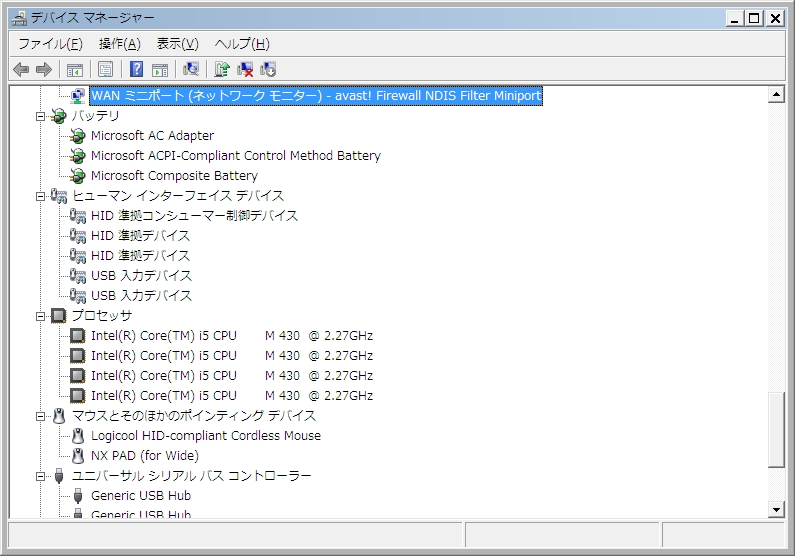Select Microsoft AC Adapter device
This screenshot has height=556, width=795.
tap(152, 136)
